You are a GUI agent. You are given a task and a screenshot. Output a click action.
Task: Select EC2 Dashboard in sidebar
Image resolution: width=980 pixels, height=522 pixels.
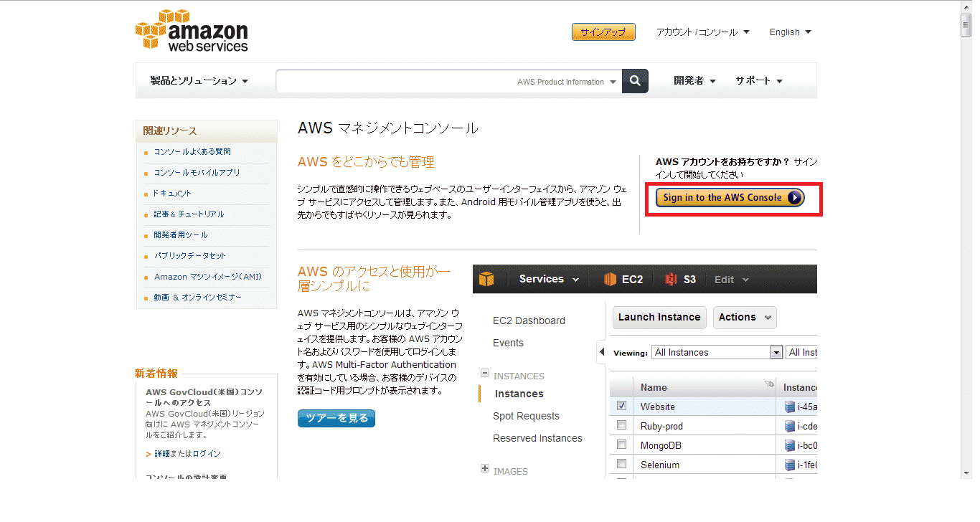529,321
